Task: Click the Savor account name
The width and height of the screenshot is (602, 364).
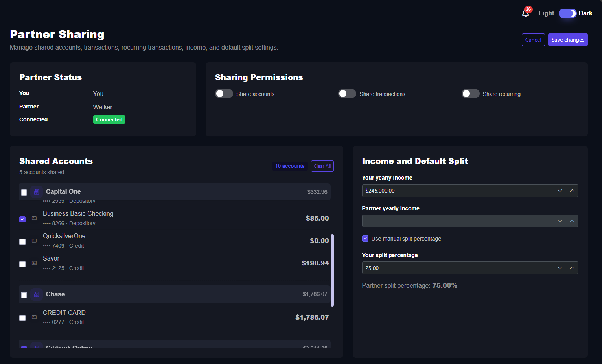Action: tap(51, 258)
